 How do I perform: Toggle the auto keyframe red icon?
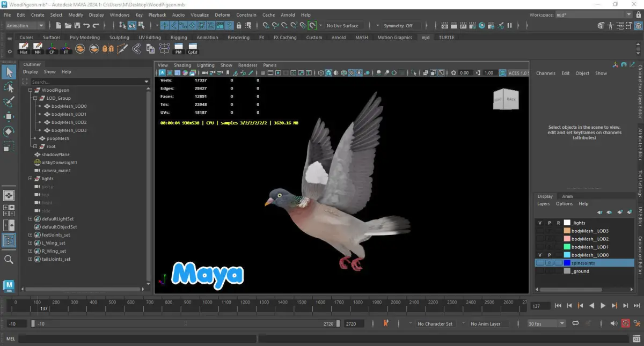tap(626, 323)
